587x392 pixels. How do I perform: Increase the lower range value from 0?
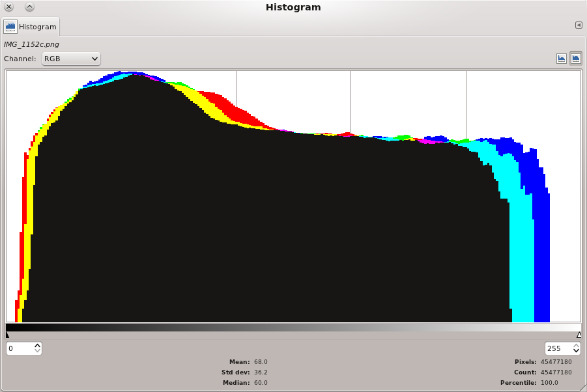click(37, 345)
